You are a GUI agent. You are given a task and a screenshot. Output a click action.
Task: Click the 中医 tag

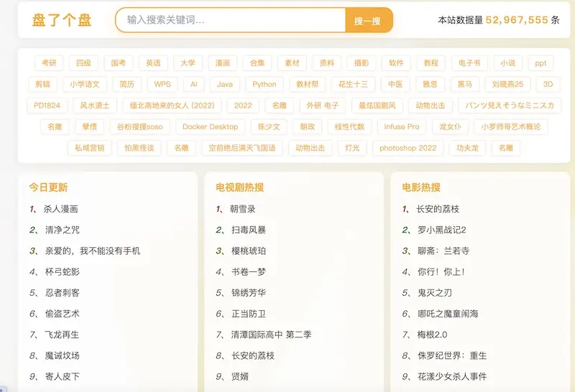[395, 84]
